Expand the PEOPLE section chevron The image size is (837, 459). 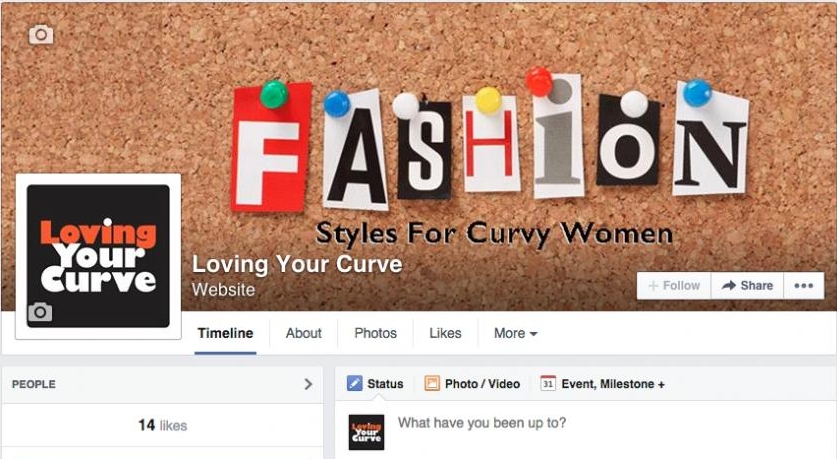click(x=308, y=384)
